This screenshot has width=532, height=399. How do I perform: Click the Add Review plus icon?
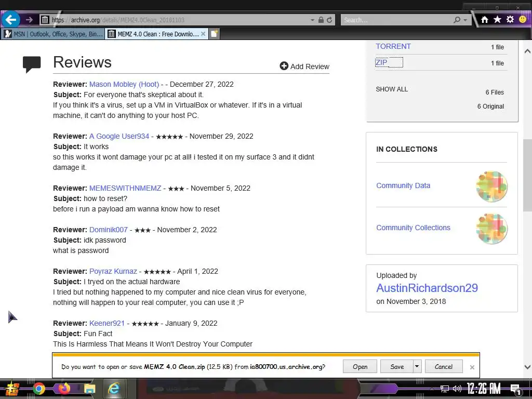(284, 66)
